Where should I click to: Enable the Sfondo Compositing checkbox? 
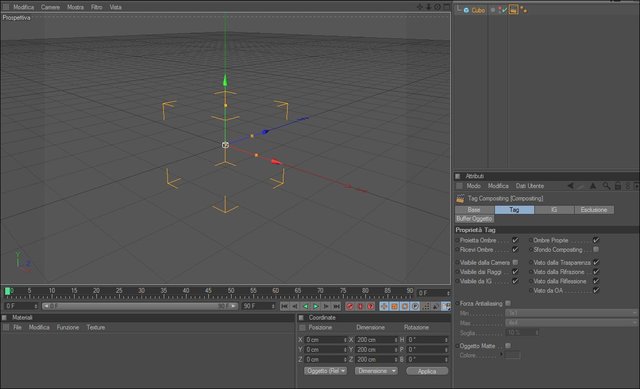coord(596,249)
